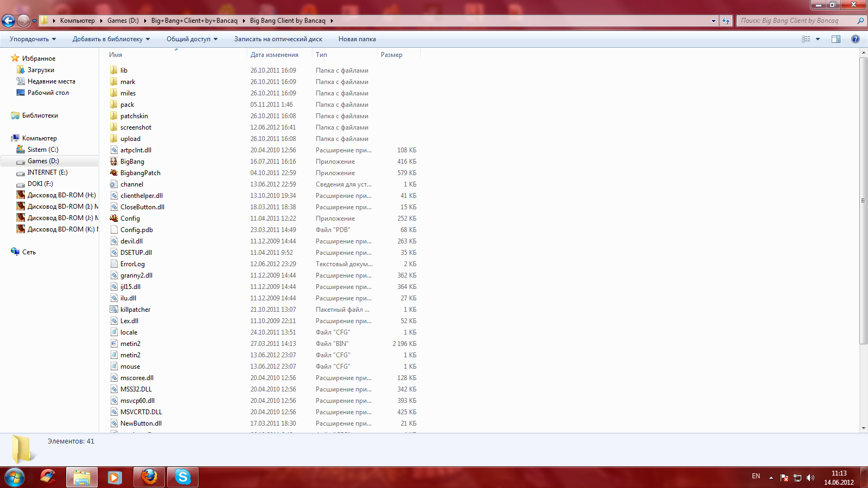The image size is (868, 488).
Task: Select the Config application icon
Action: [113, 219]
